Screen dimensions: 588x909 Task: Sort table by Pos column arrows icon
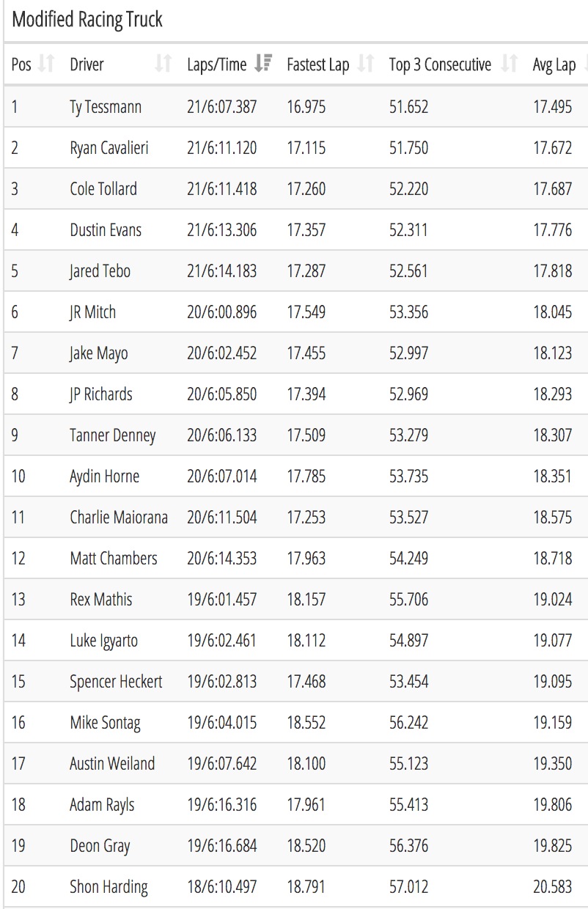pyautogui.click(x=45, y=65)
